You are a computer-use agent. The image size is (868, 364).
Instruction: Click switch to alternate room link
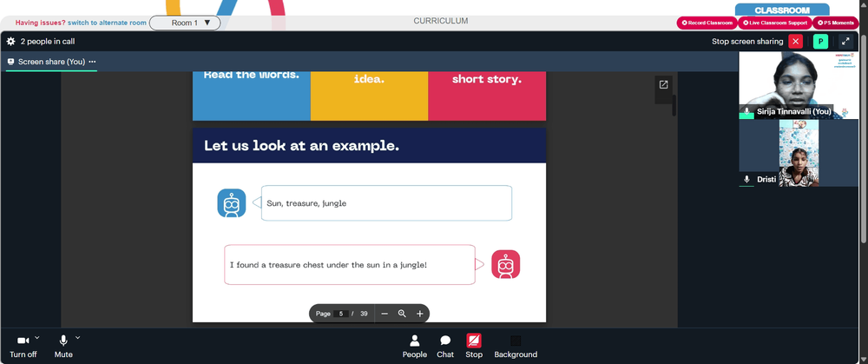[107, 23]
